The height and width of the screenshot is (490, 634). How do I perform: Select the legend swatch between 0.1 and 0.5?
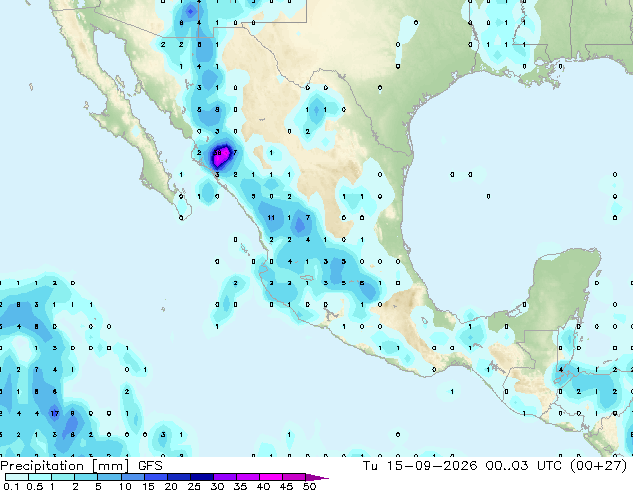(x=17, y=477)
